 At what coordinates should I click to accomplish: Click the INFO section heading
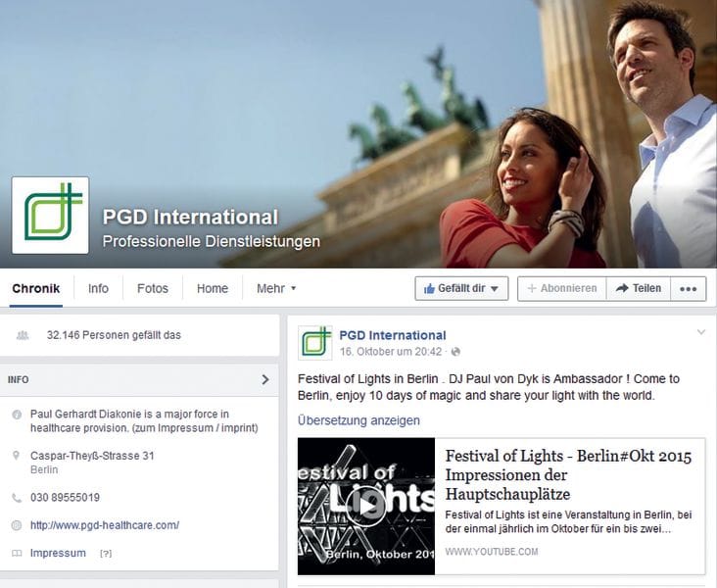pyautogui.click(x=19, y=380)
